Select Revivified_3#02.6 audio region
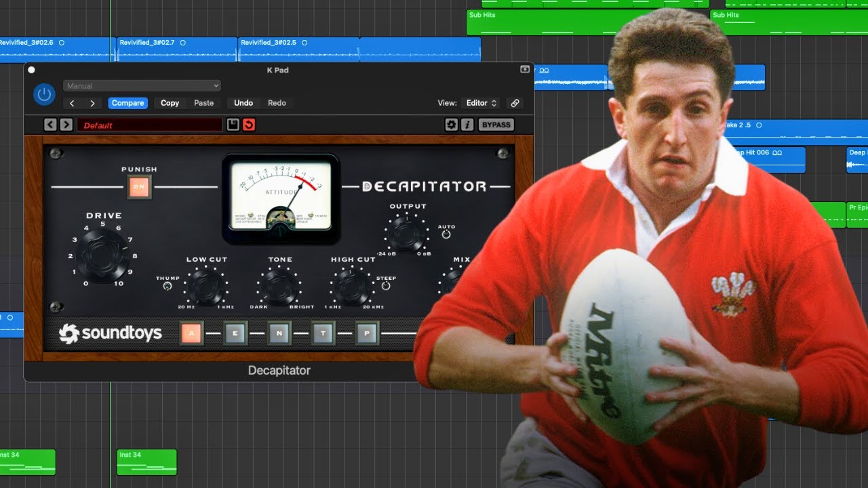This screenshot has width=868, height=488. (x=57, y=49)
